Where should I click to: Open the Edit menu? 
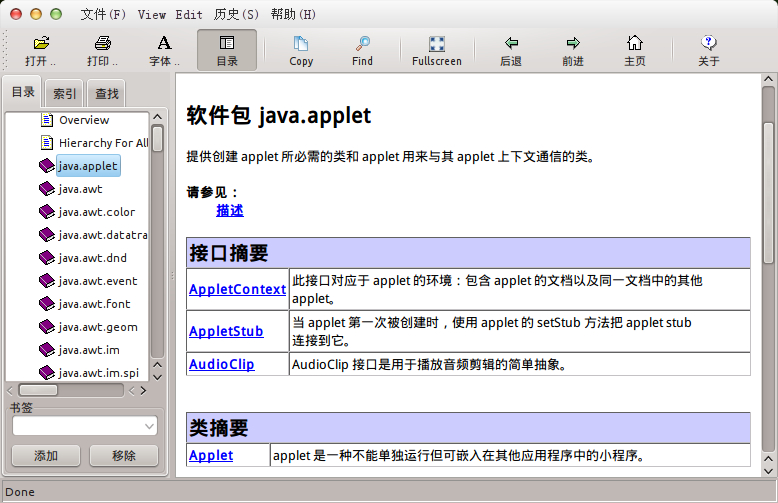[189, 14]
